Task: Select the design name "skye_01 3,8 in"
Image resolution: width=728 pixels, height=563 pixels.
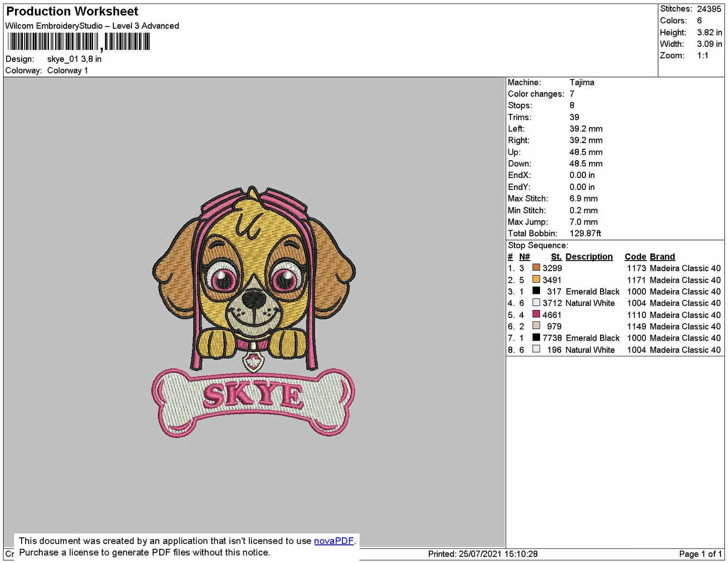Action: 75,59
